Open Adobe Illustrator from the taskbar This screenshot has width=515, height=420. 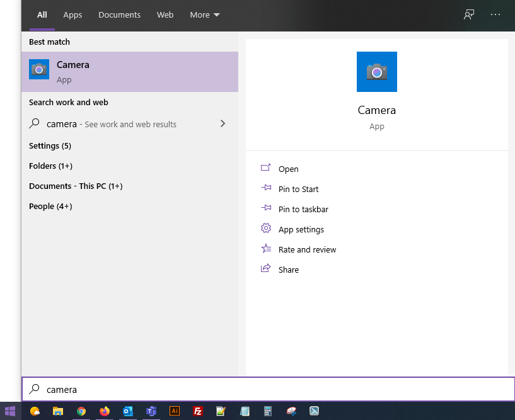pos(175,411)
